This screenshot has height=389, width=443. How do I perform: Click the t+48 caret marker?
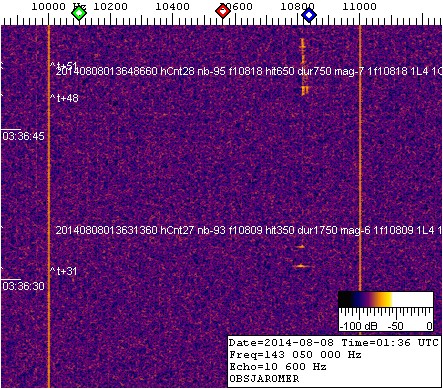tap(64, 98)
